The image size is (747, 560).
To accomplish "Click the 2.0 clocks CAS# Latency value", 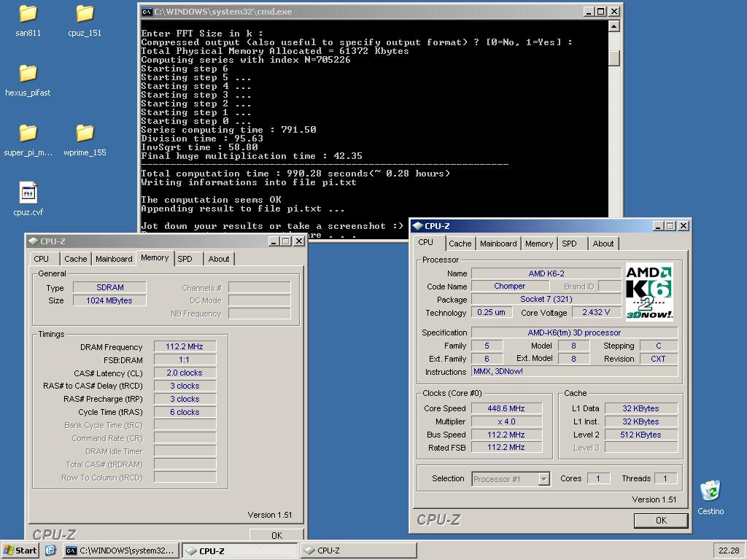I will click(x=185, y=373).
